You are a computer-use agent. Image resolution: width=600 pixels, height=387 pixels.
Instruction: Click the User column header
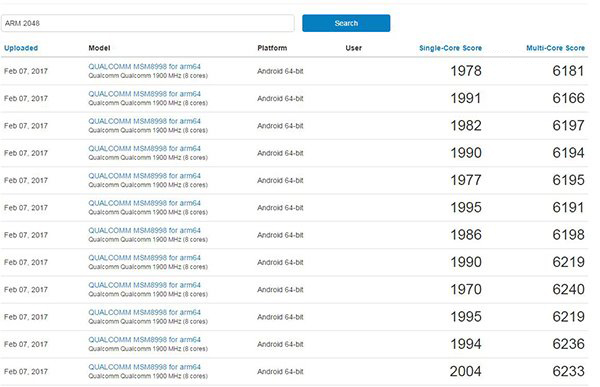[354, 48]
